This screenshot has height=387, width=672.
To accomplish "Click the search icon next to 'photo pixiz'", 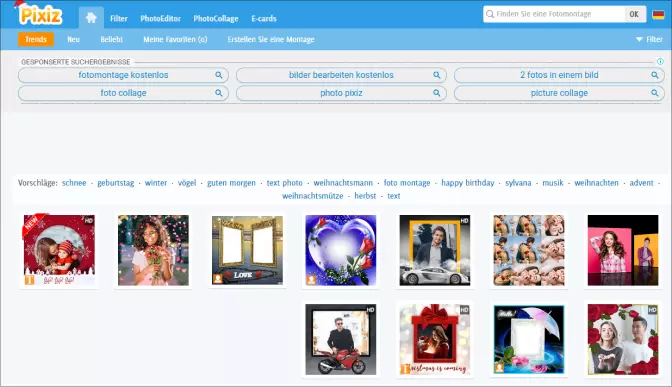I will point(436,93).
